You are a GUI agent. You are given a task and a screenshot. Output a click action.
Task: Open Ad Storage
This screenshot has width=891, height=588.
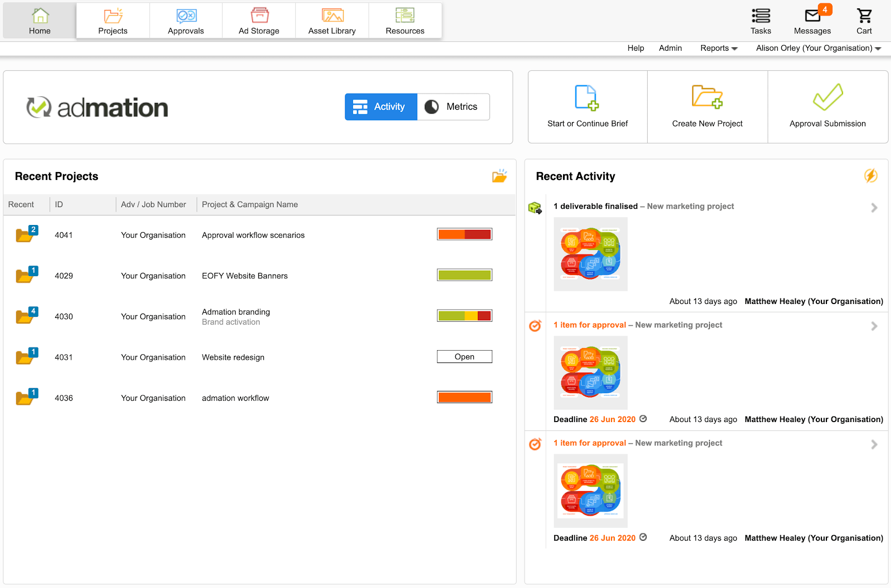coord(258,21)
